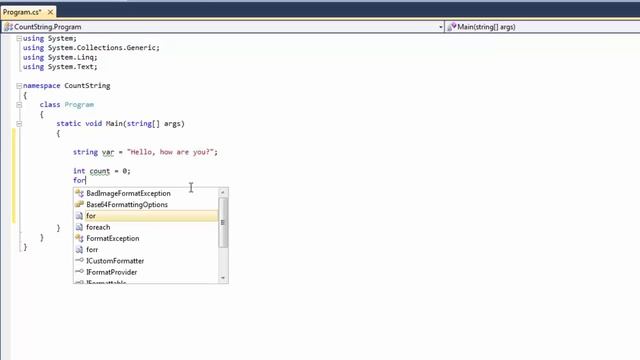Close the Program.cs tab
Screen dimensions: 640x360
point(50,12)
